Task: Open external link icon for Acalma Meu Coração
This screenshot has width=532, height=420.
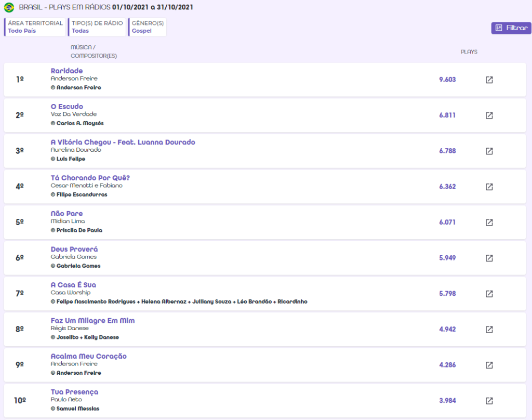Action: pos(489,365)
